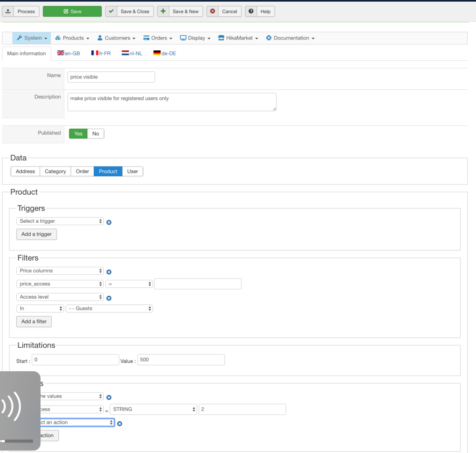Screen dimensions: 476x453
Task: Click the Process upload icon
Action: [x=8, y=11]
